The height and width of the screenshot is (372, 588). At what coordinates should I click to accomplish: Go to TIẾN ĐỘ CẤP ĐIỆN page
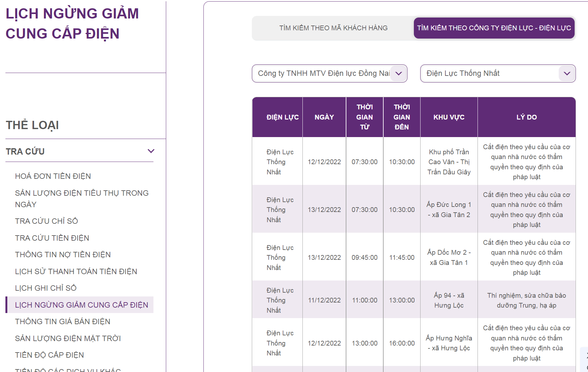click(49, 355)
